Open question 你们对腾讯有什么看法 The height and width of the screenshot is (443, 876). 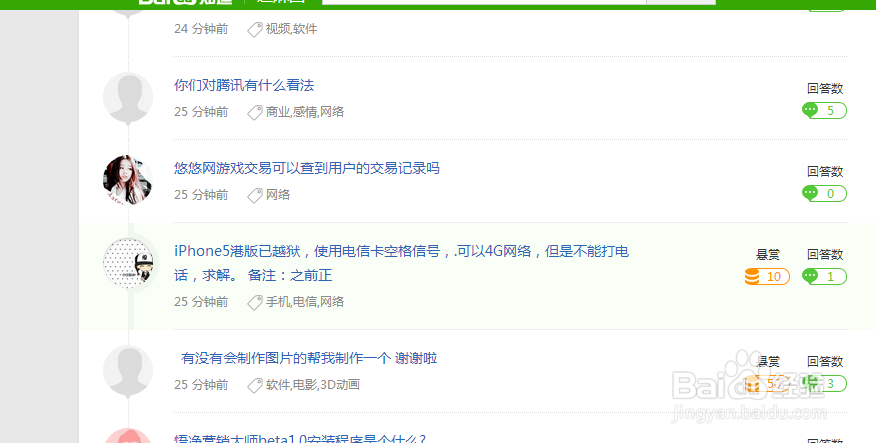point(244,85)
